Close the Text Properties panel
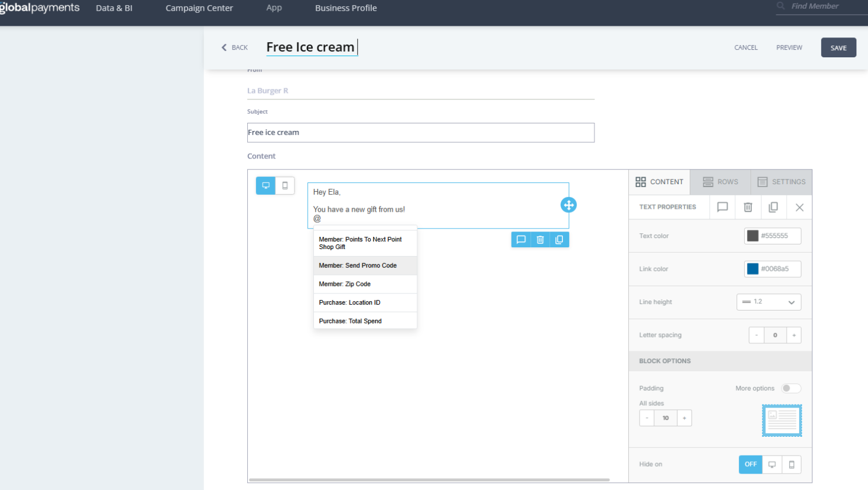The height and width of the screenshot is (490, 868). (799, 207)
